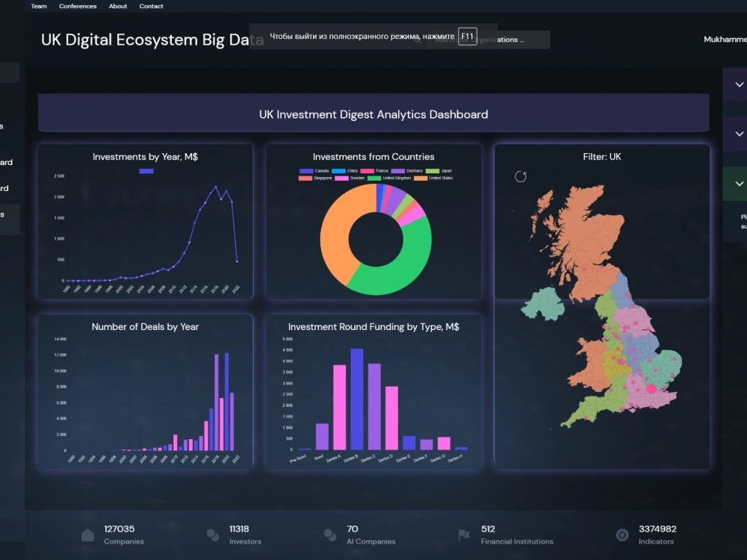
Task: Toggle the France legend entry
Action: 374,171
